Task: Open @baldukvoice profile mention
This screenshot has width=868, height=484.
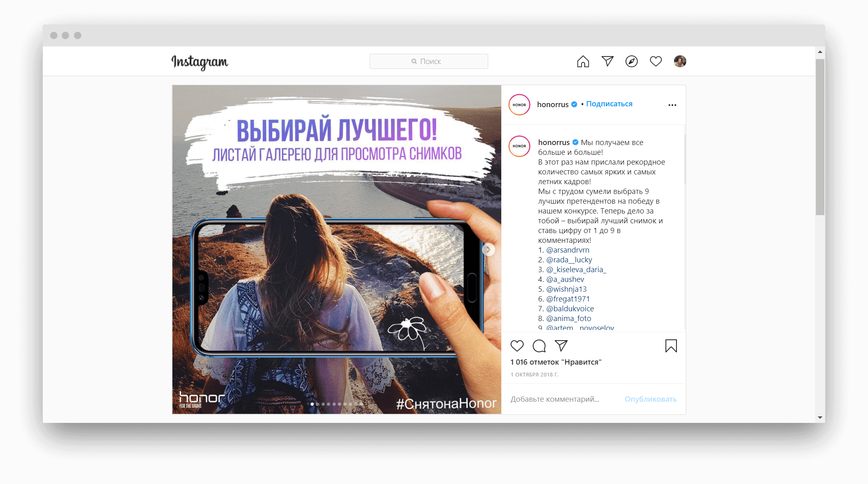Action: coord(570,308)
